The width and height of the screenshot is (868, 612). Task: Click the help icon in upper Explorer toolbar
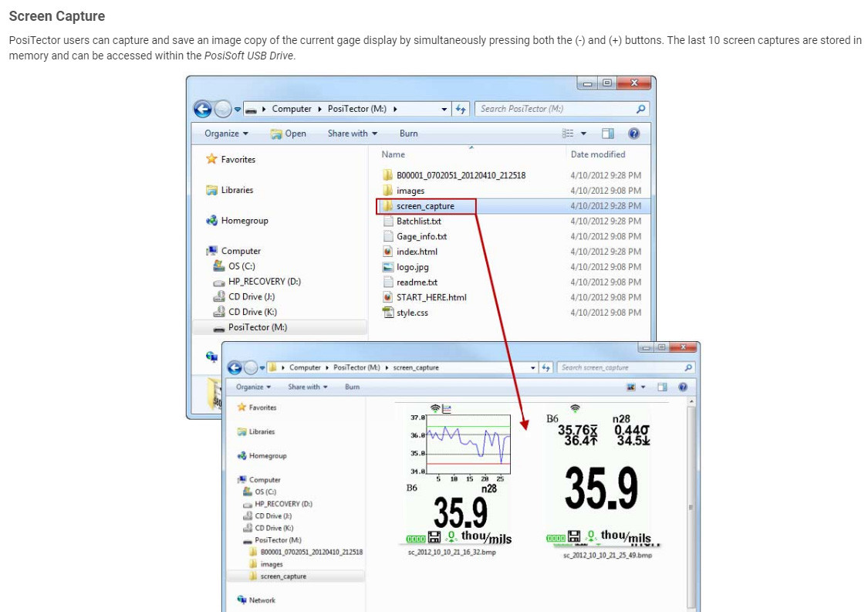pyautogui.click(x=634, y=134)
